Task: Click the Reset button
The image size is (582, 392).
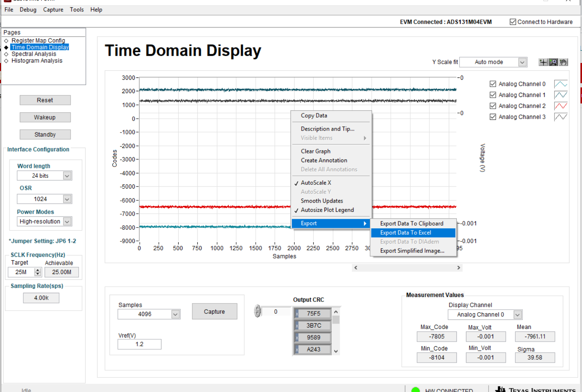Action: click(x=45, y=100)
